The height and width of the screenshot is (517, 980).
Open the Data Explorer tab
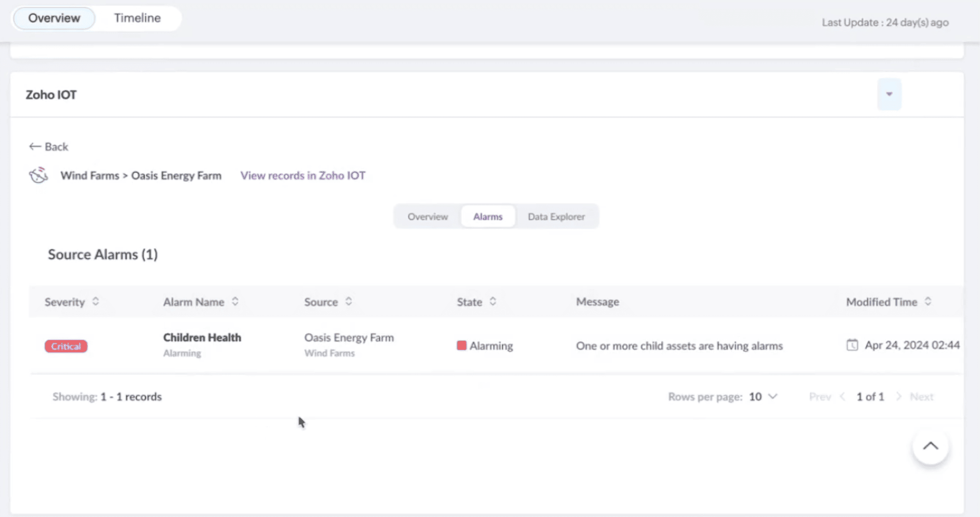[x=556, y=216]
